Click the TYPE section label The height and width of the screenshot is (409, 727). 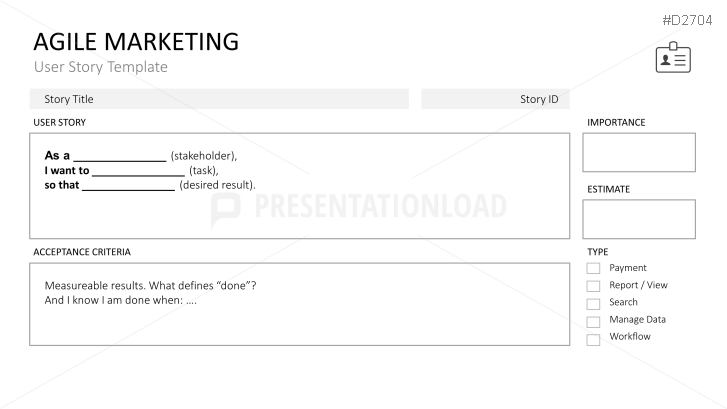click(x=598, y=252)
